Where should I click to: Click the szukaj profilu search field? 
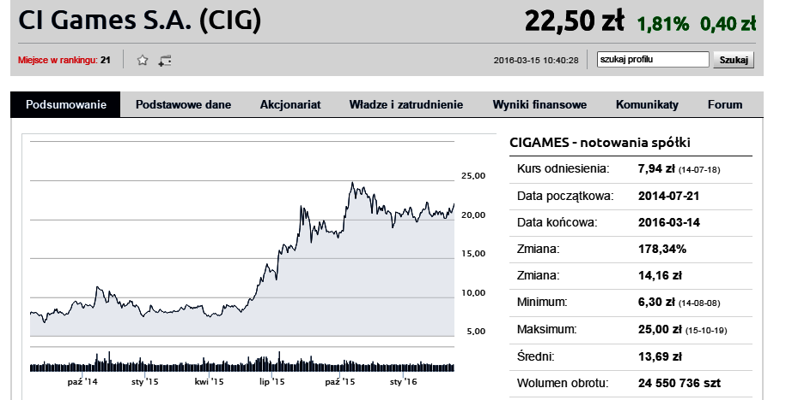653,59
